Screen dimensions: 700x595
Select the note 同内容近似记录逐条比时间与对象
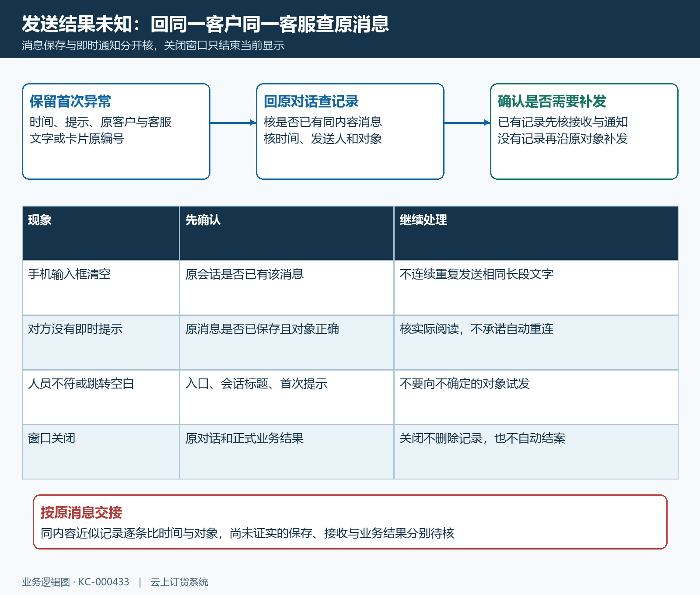pyautogui.click(x=129, y=533)
